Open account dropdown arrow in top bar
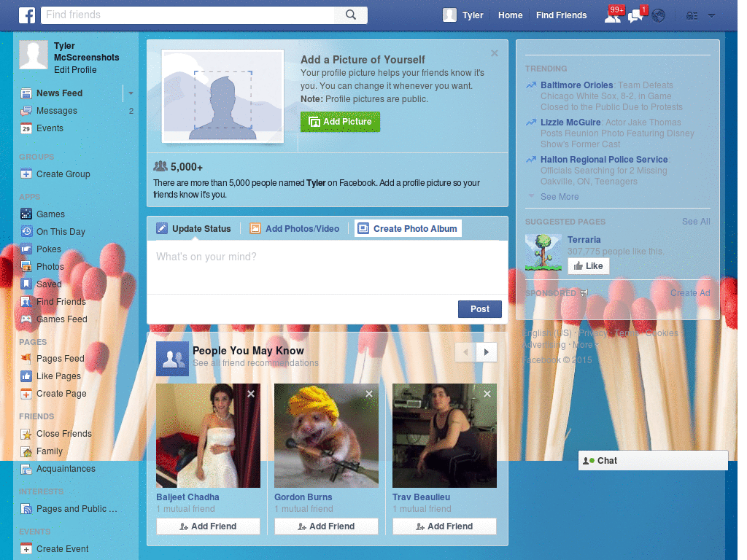Viewport: 747px width, 560px height. (711, 16)
